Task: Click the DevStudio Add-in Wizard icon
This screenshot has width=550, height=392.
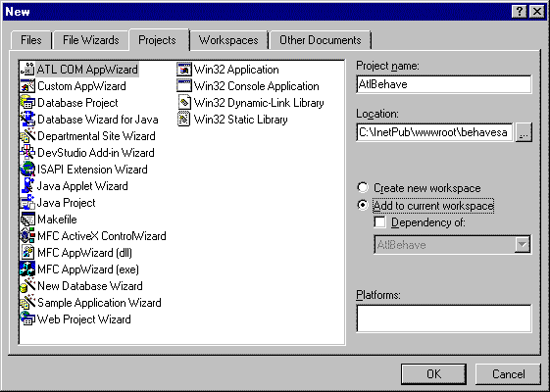Action: point(27,153)
